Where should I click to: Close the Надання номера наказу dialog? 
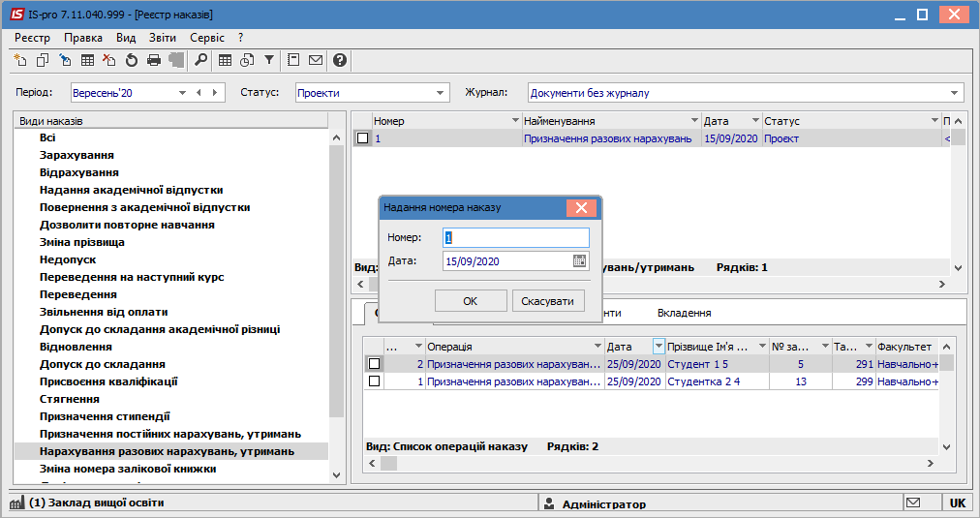coord(581,207)
